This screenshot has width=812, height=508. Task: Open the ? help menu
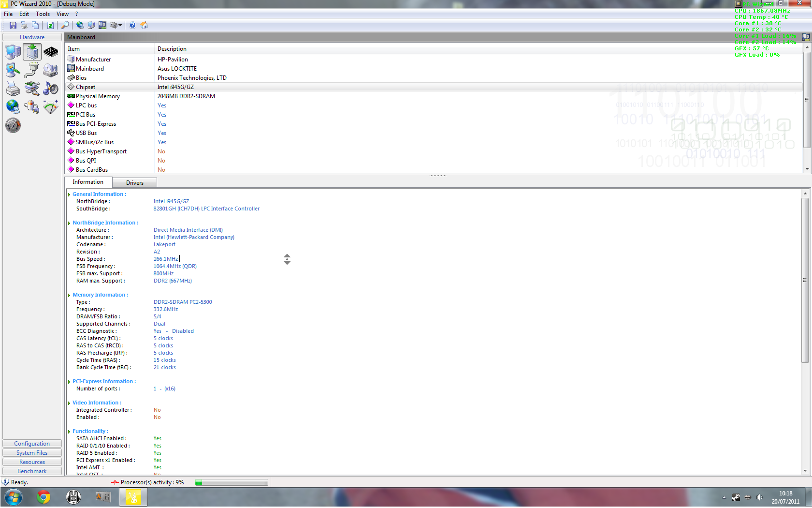[76, 14]
